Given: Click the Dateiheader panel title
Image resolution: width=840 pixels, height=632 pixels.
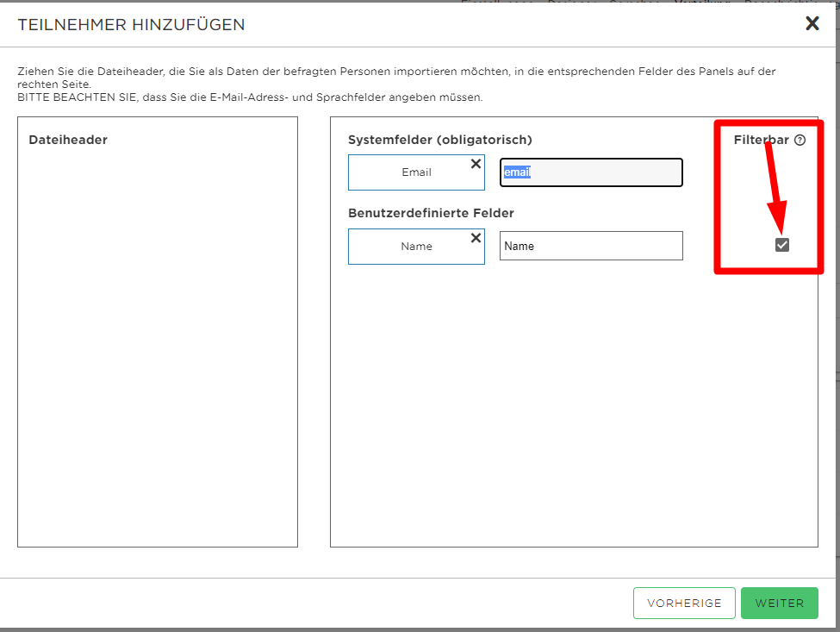Looking at the screenshot, I should [x=68, y=140].
